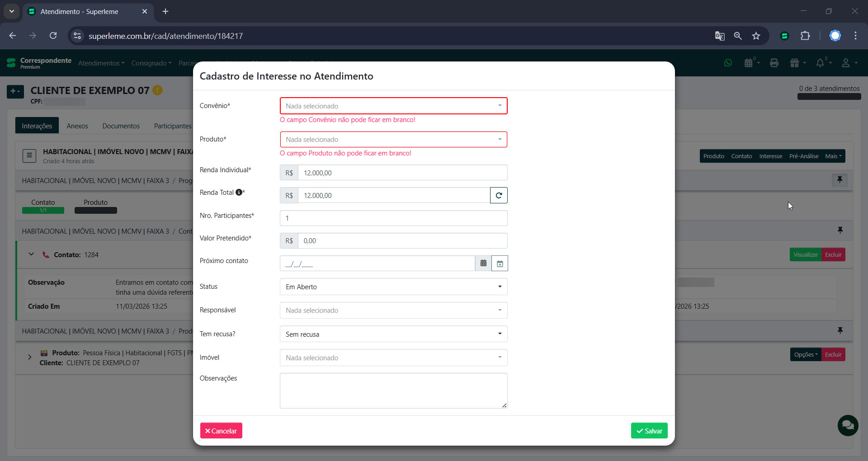Click the WhatsApp icon in header

tap(728, 63)
